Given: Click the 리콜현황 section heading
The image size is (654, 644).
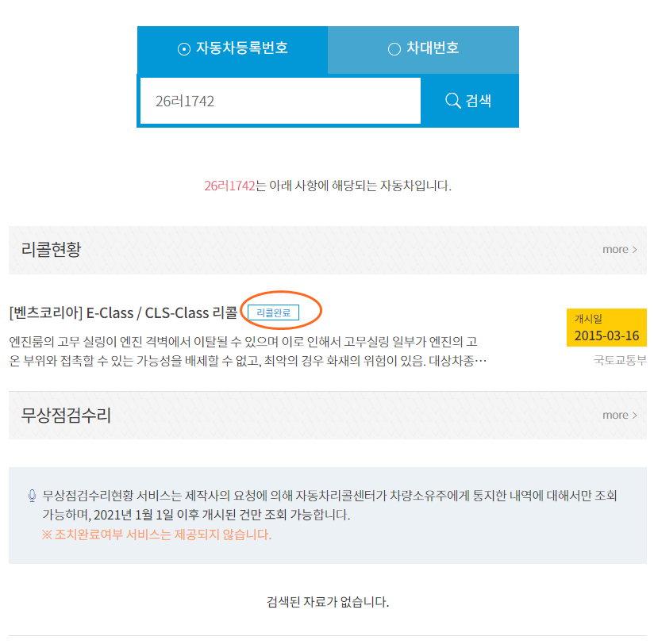Looking at the screenshot, I should click(x=51, y=249).
